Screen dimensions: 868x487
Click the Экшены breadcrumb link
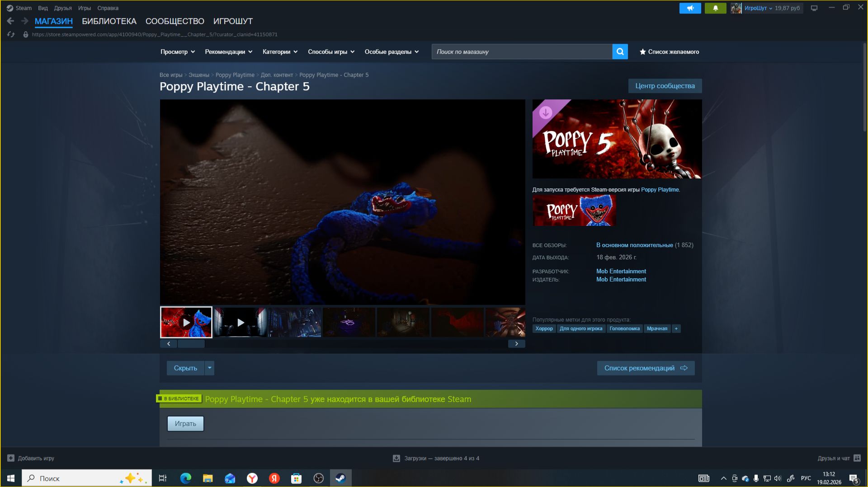point(199,75)
